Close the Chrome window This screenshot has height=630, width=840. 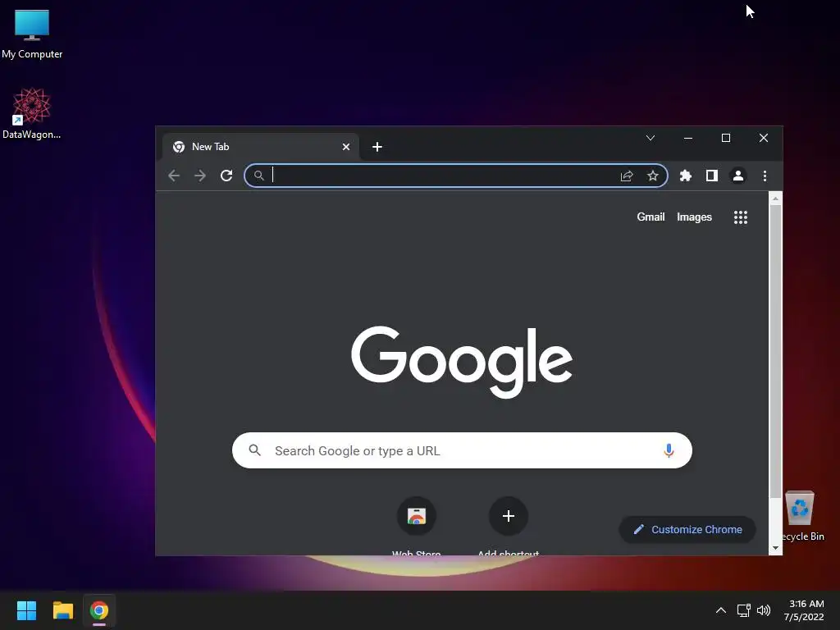[764, 138]
